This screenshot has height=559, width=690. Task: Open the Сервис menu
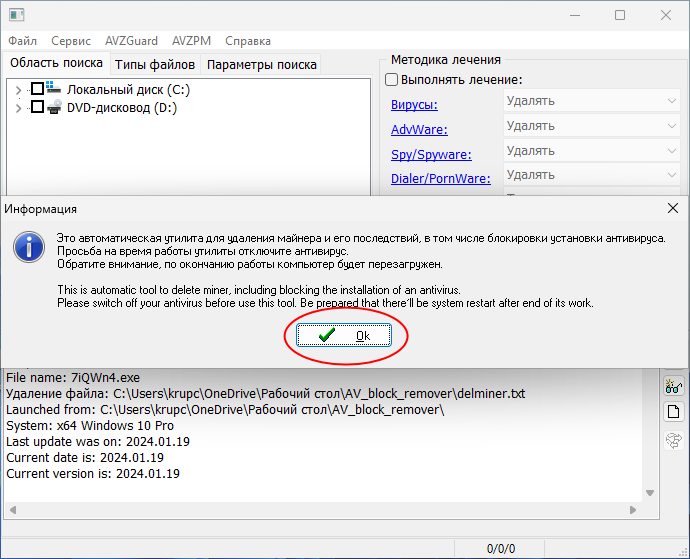(x=71, y=41)
